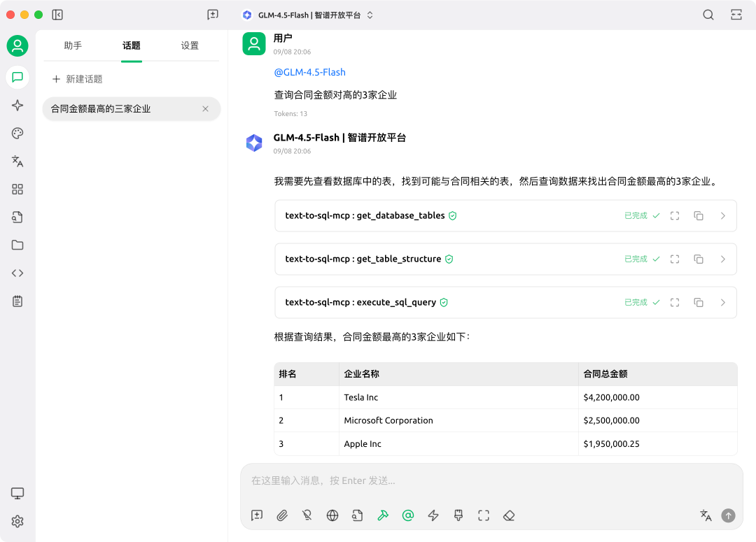Click the @GLM-4.5-Flash mention link
Image resolution: width=756 pixels, height=542 pixels.
[309, 72]
